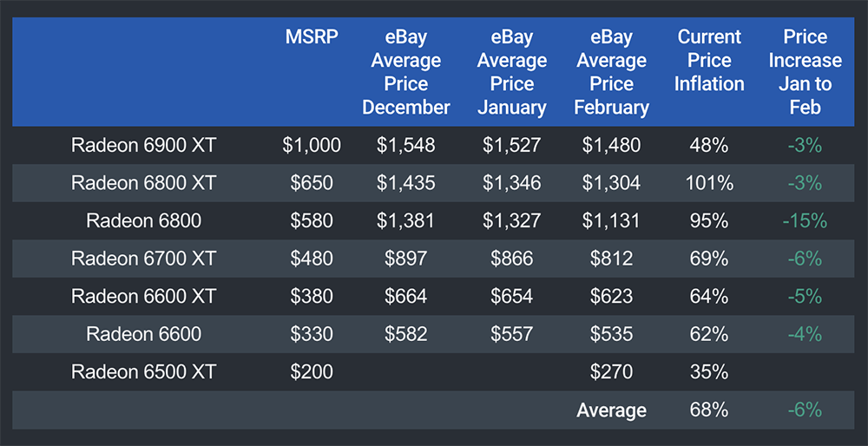This screenshot has width=868, height=446.
Task: Select the Radeon 6700 XT row label
Action: tap(144, 259)
